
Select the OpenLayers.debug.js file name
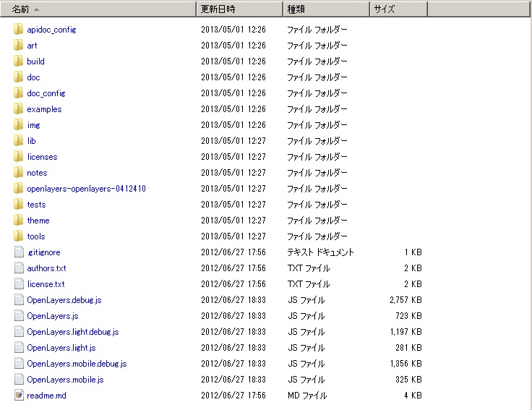click(64, 300)
